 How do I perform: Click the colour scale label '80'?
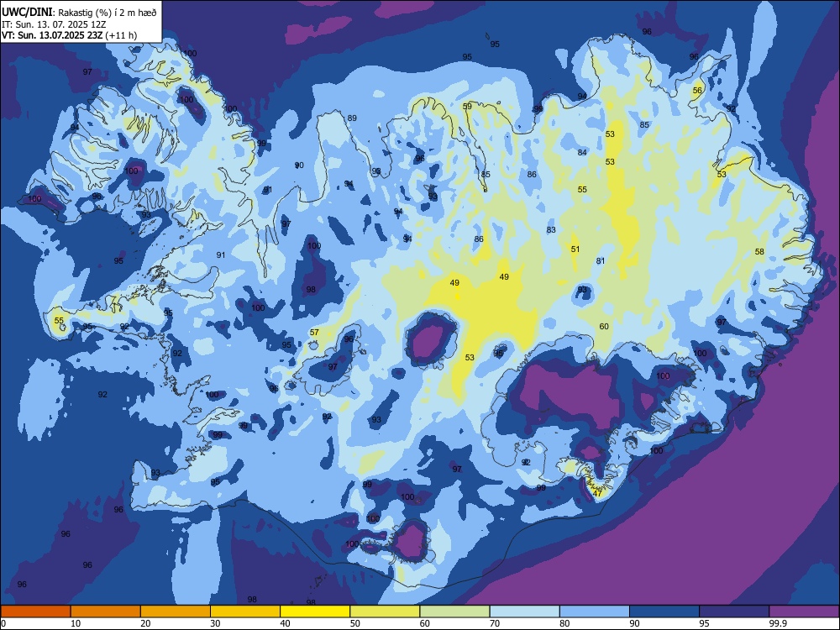click(564, 623)
